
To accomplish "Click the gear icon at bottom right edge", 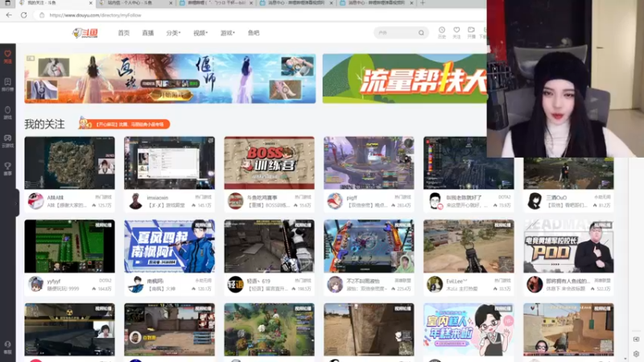I will click(636, 353).
